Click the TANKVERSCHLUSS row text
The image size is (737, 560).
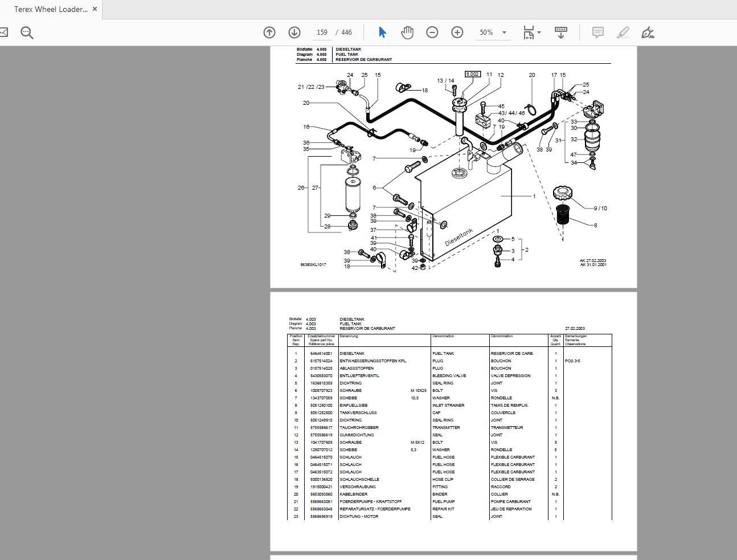pos(358,413)
